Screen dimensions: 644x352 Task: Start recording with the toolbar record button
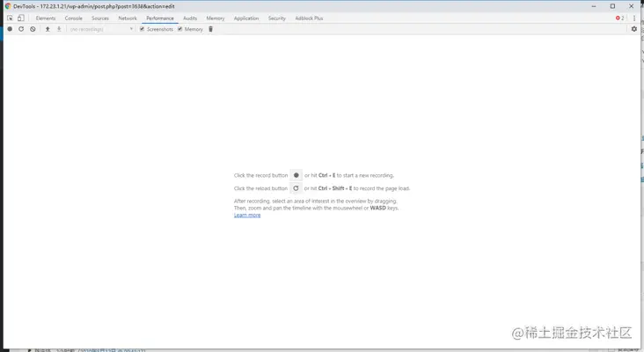click(10, 29)
